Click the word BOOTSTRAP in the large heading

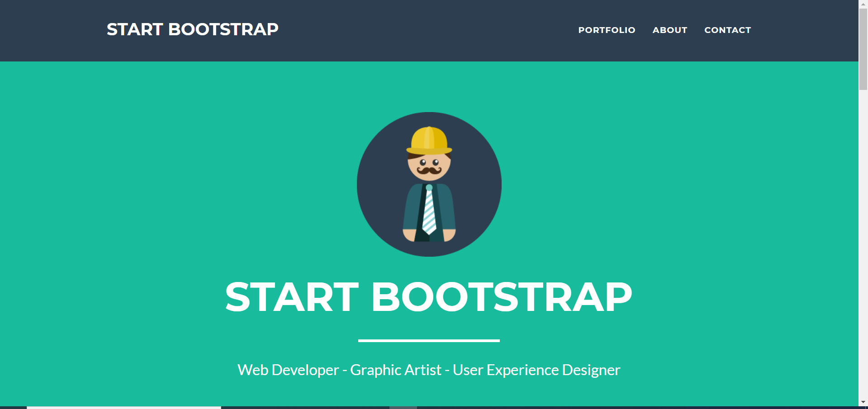point(501,297)
